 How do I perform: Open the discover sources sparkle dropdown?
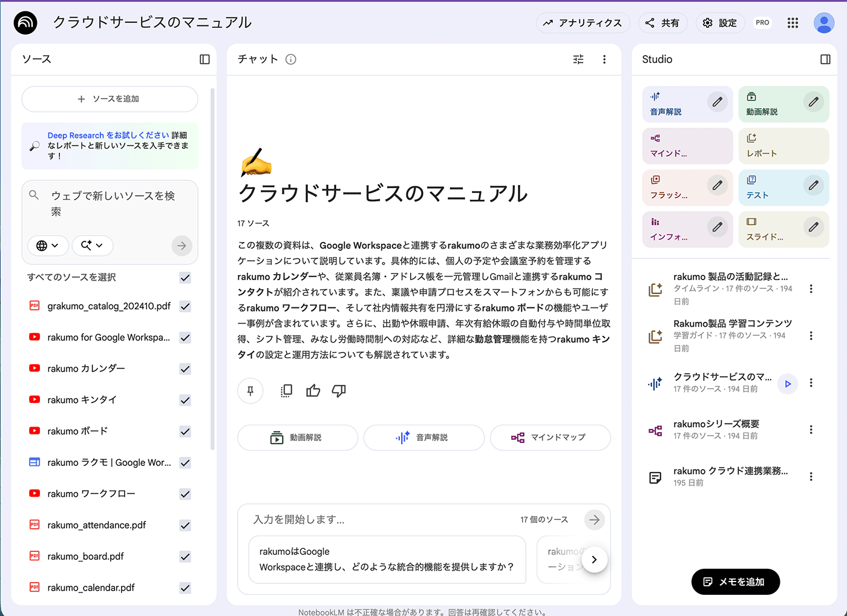coord(92,245)
